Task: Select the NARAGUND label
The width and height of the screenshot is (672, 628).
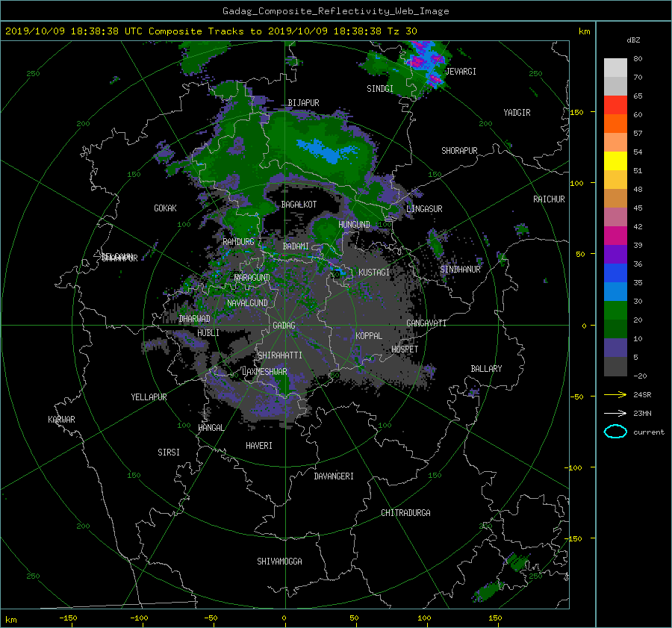Action: (252, 278)
